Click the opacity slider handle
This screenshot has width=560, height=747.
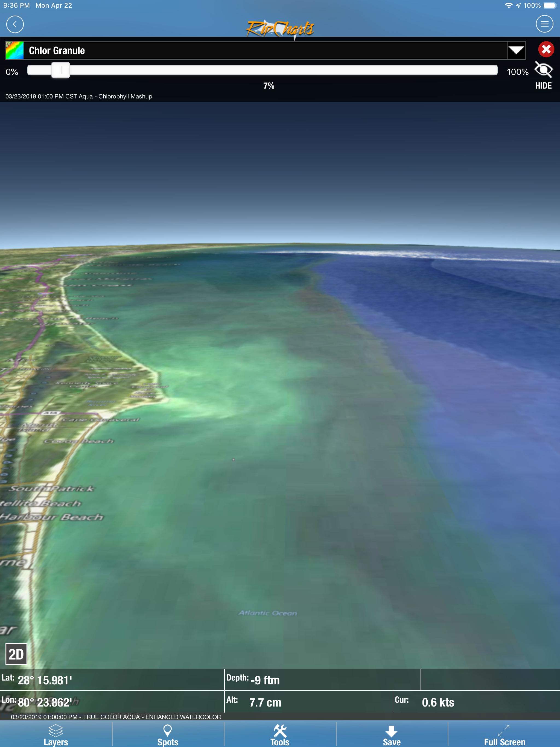tap(60, 70)
